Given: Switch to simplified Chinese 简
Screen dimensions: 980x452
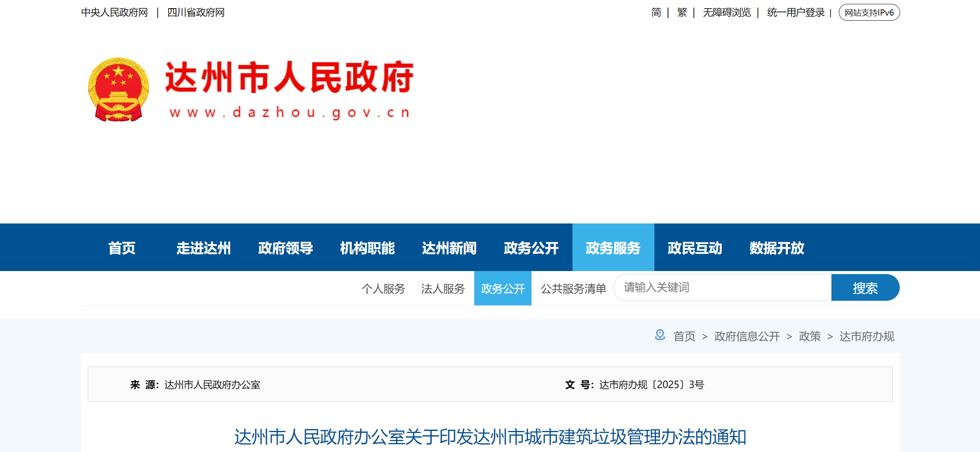Looking at the screenshot, I should pos(656,13).
